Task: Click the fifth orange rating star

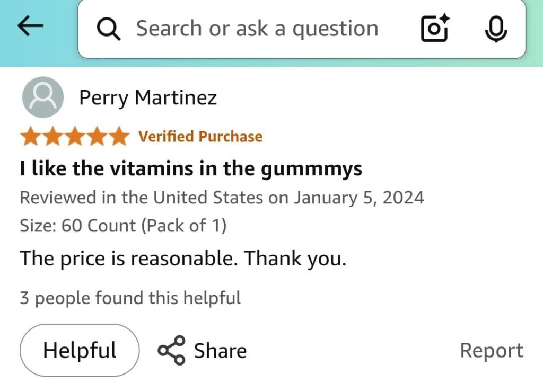Action: pos(118,137)
